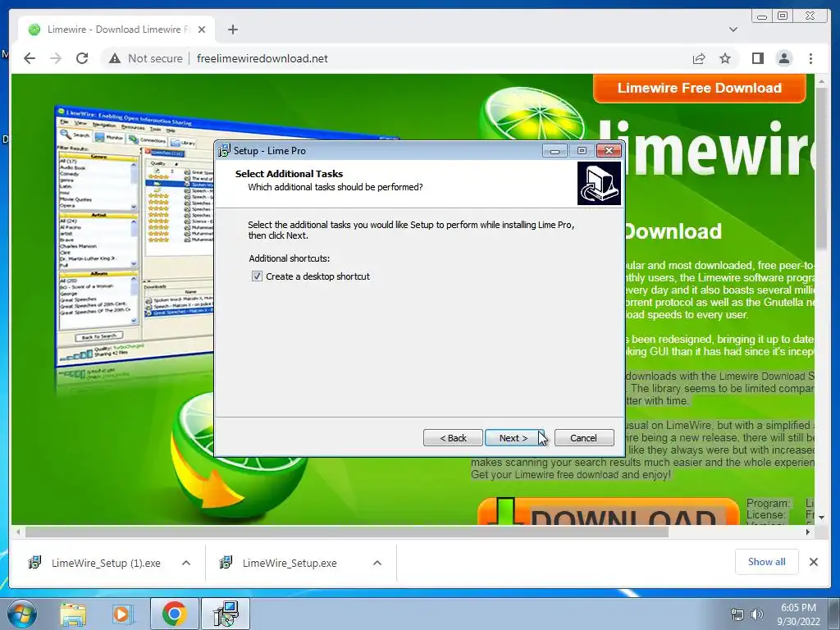Switch to Chrome in taskbar
The height and width of the screenshot is (630, 840).
(174, 614)
